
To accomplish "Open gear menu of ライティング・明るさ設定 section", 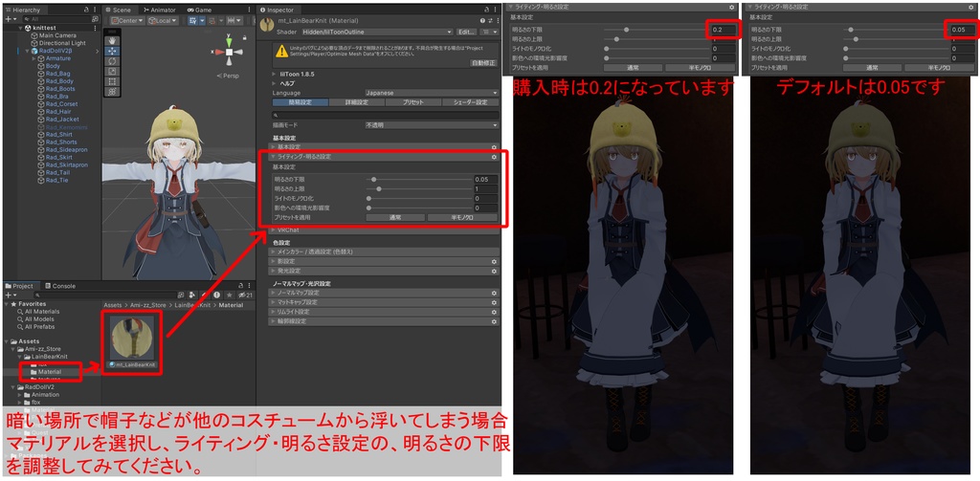I will click(494, 157).
